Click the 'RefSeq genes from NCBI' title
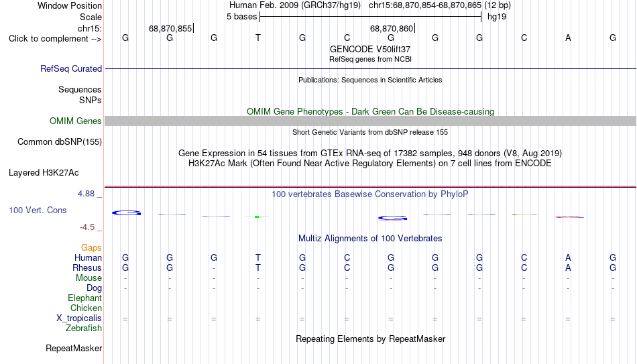 tap(370, 59)
